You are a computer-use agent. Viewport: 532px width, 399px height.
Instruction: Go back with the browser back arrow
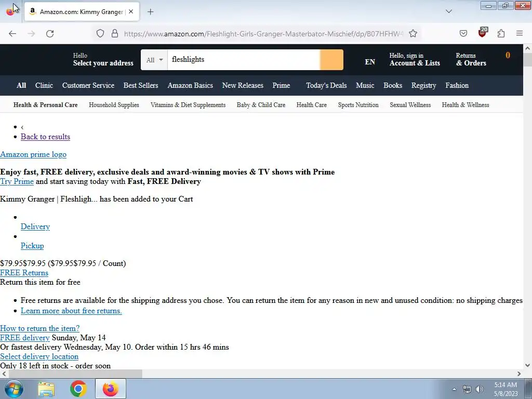(12, 34)
